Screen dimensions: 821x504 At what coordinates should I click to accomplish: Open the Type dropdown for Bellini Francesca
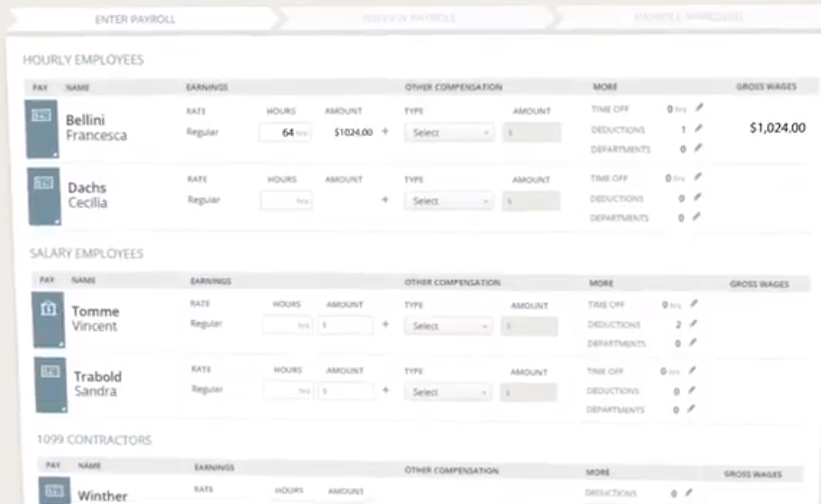(x=449, y=132)
